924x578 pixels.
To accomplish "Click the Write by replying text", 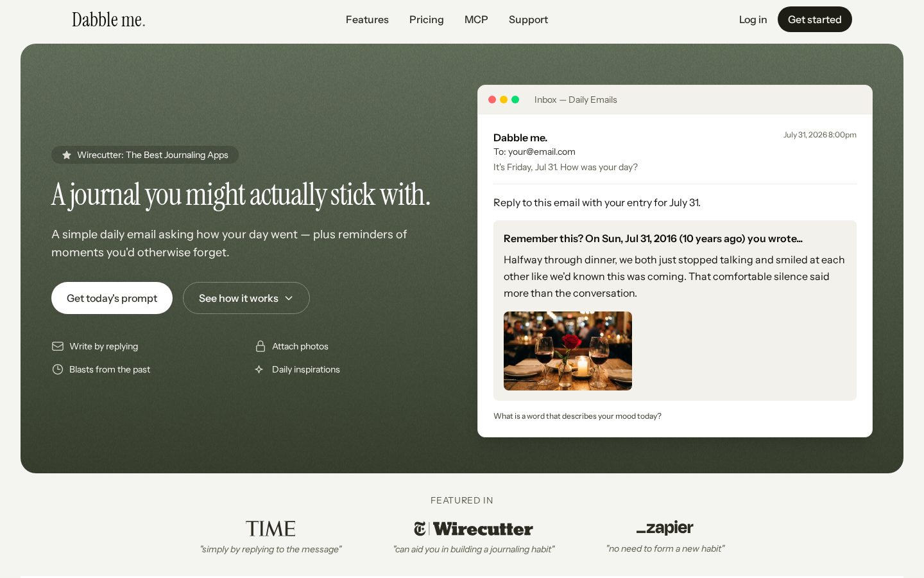I will pyautogui.click(x=104, y=346).
